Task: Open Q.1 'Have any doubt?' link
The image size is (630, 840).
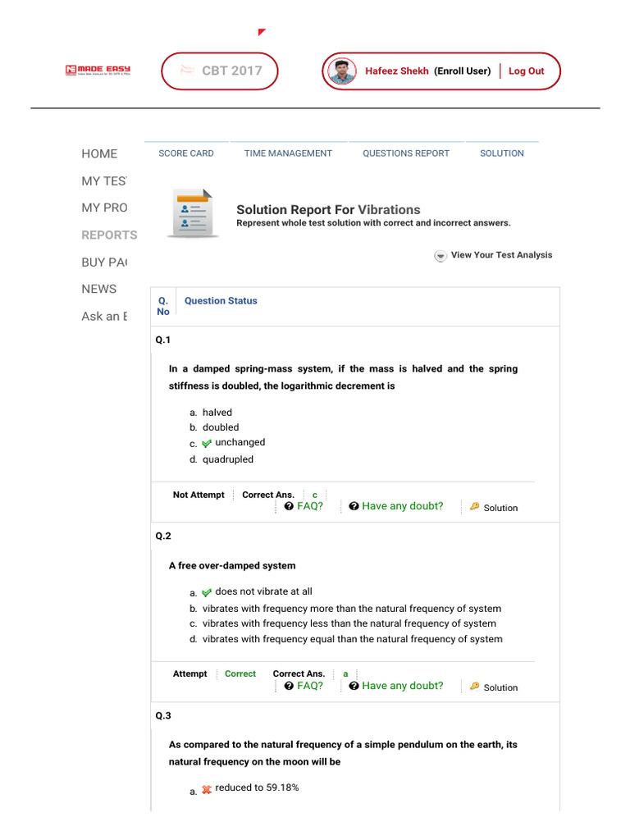Action: pos(402,506)
